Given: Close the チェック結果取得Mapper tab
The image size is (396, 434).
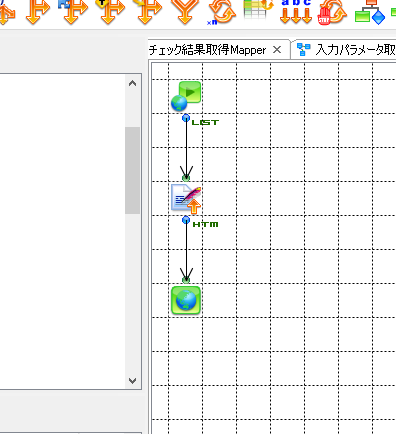Looking at the screenshot, I should [x=277, y=50].
